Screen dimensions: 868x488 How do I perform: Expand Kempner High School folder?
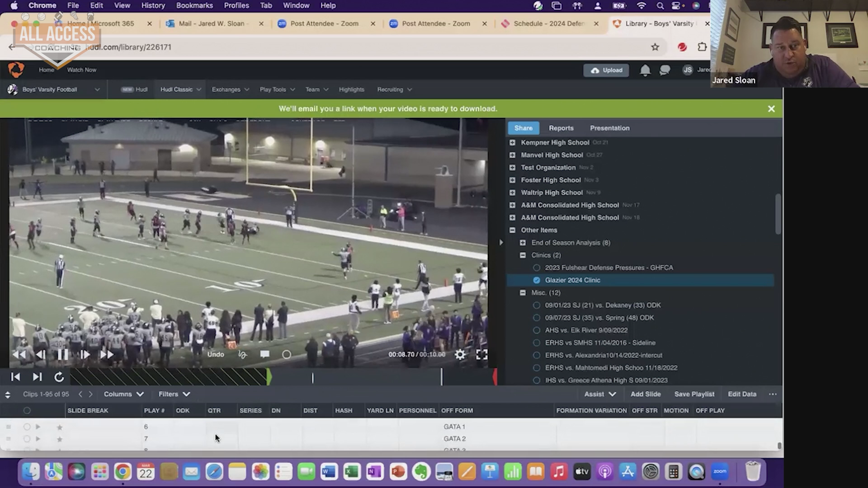(512, 142)
